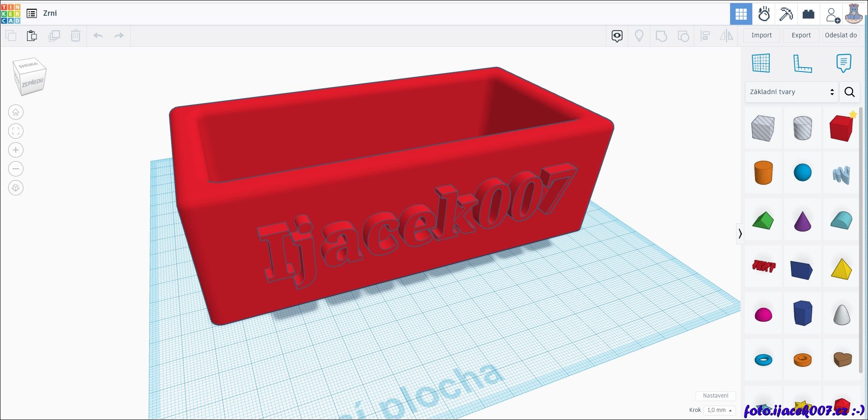The width and height of the screenshot is (868, 420).
Task: Open the Export menu
Action: coord(801,35)
